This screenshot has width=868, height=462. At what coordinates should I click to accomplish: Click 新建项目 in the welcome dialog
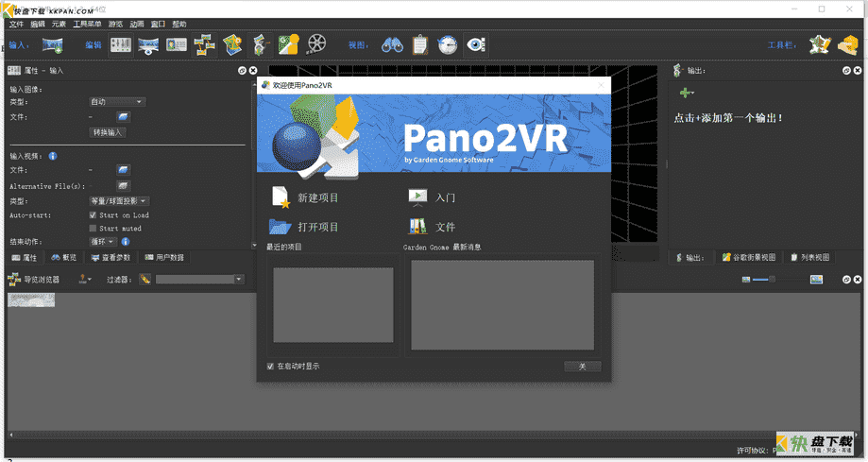305,197
